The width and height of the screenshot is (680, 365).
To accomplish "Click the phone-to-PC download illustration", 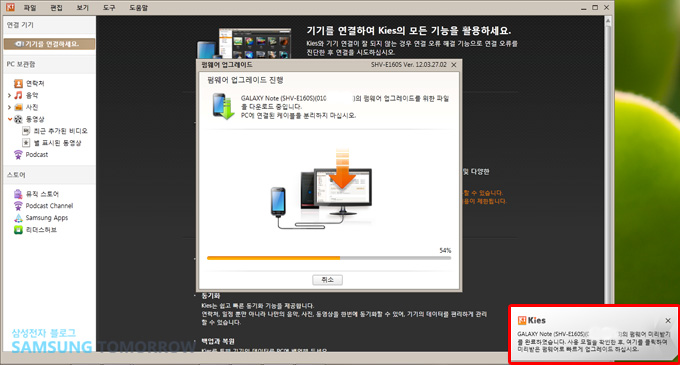I will [x=321, y=189].
